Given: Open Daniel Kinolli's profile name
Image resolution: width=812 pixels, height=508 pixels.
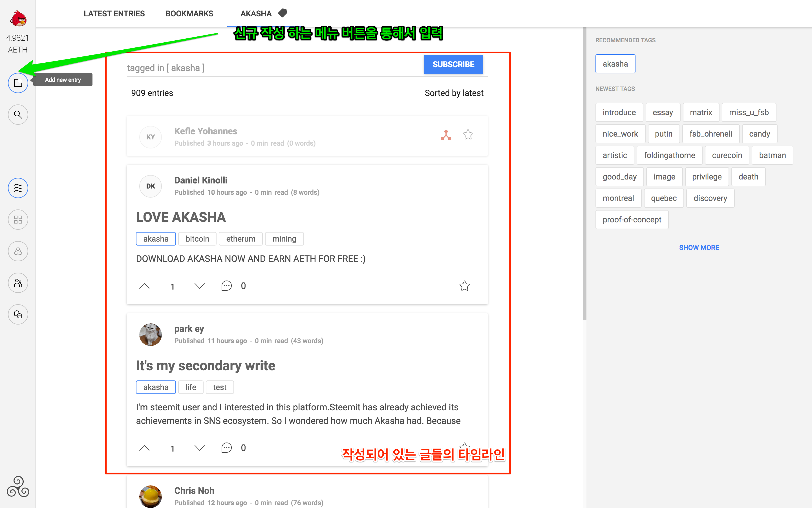Looking at the screenshot, I should tap(201, 180).
